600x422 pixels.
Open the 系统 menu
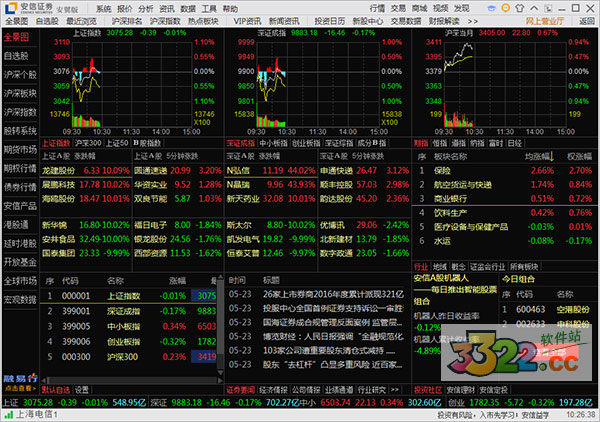[x=103, y=9]
